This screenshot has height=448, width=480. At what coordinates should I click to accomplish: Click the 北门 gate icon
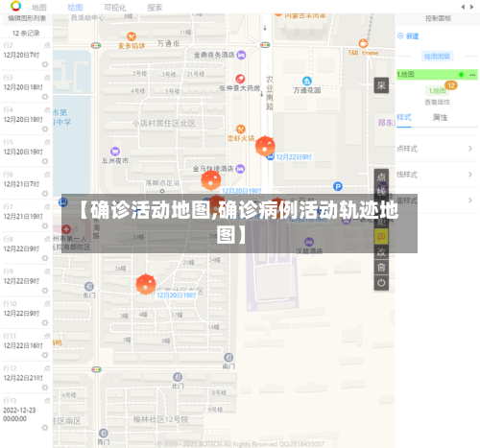(x=178, y=377)
